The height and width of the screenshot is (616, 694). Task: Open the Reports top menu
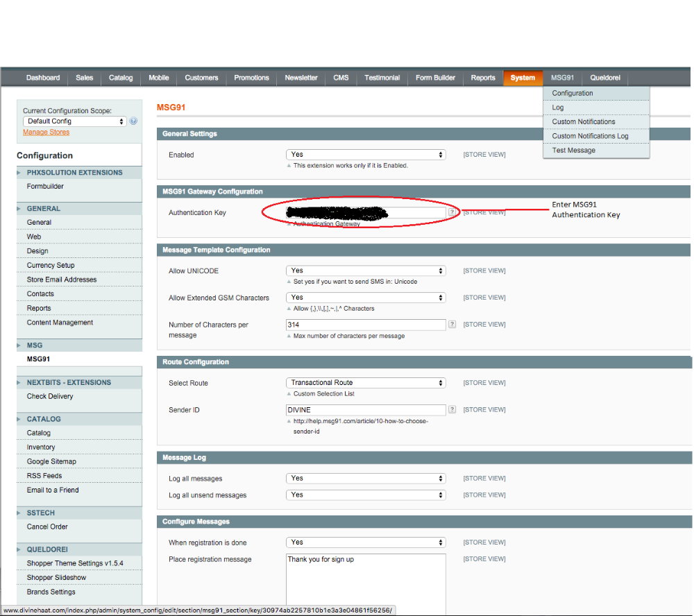click(483, 78)
